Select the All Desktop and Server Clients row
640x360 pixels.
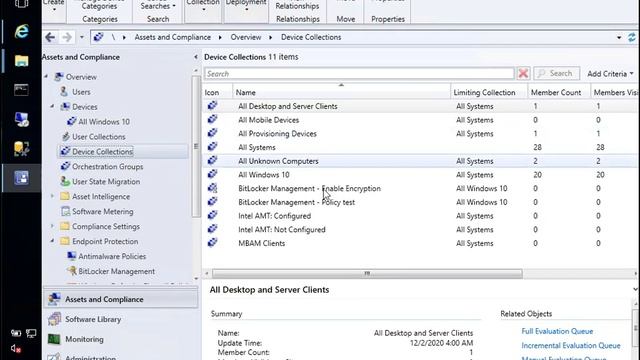(x=420, y=106)
